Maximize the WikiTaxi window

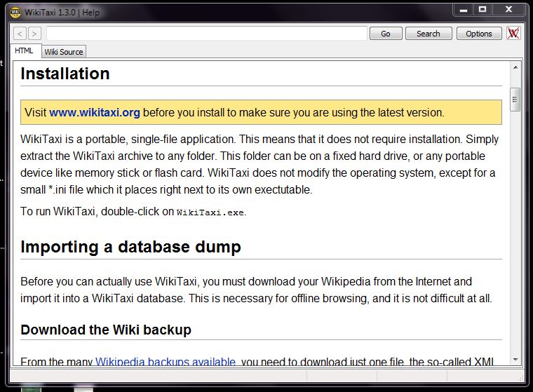click(483, 9)
